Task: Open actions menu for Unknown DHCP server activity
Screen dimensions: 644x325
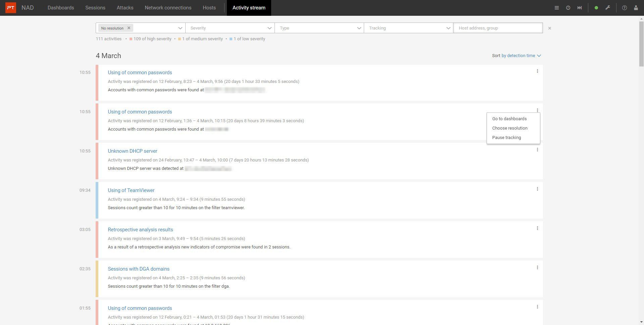Action: (x=537, y=150)
